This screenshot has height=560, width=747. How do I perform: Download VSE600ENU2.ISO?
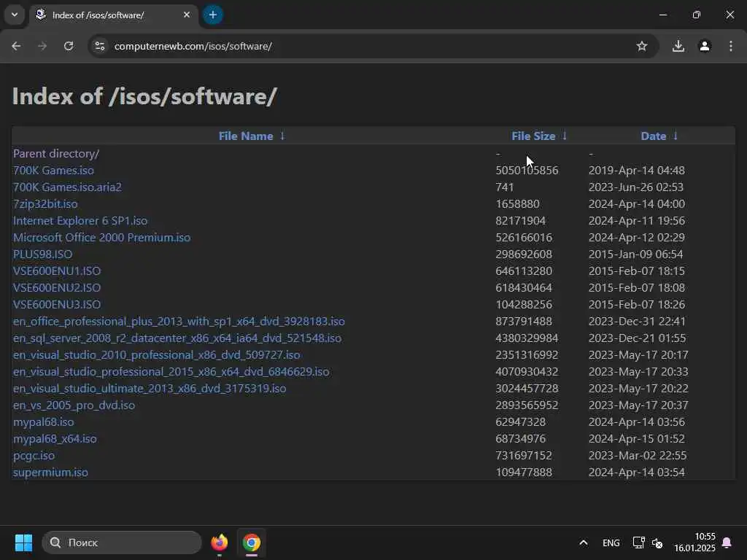[57, 287]
